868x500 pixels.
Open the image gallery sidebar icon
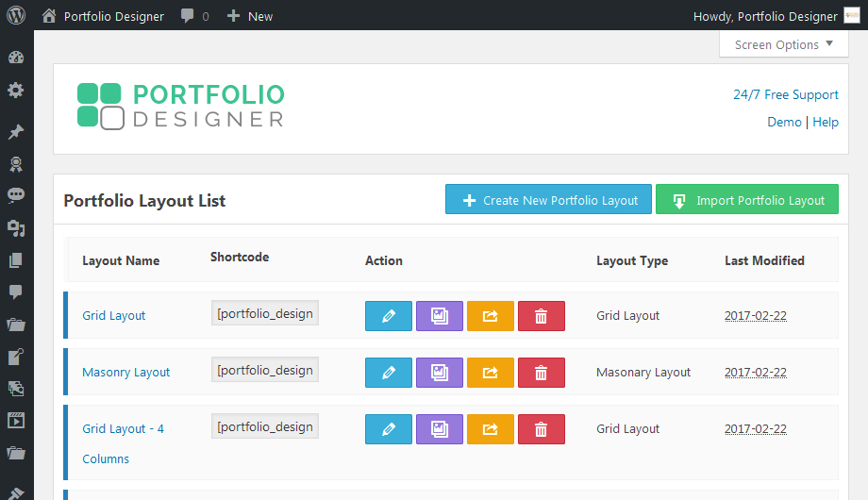pos(16,389)
